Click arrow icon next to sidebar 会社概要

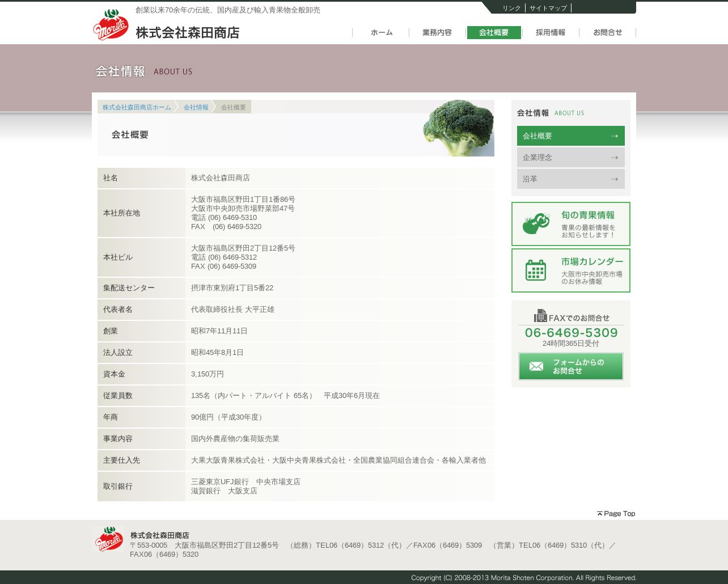click(614, 136)
